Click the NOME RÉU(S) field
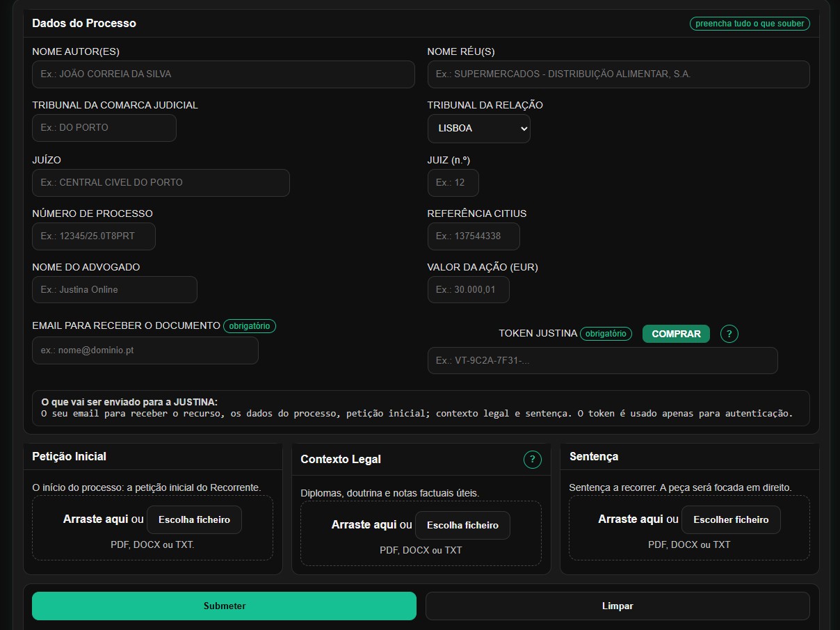Screen dimensions: 840x630 [618, 74]
